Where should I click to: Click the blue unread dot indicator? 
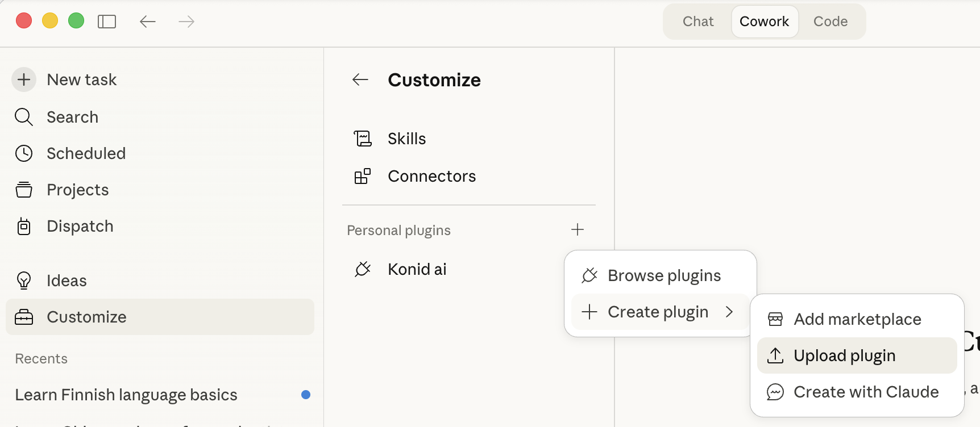point(306,395)
